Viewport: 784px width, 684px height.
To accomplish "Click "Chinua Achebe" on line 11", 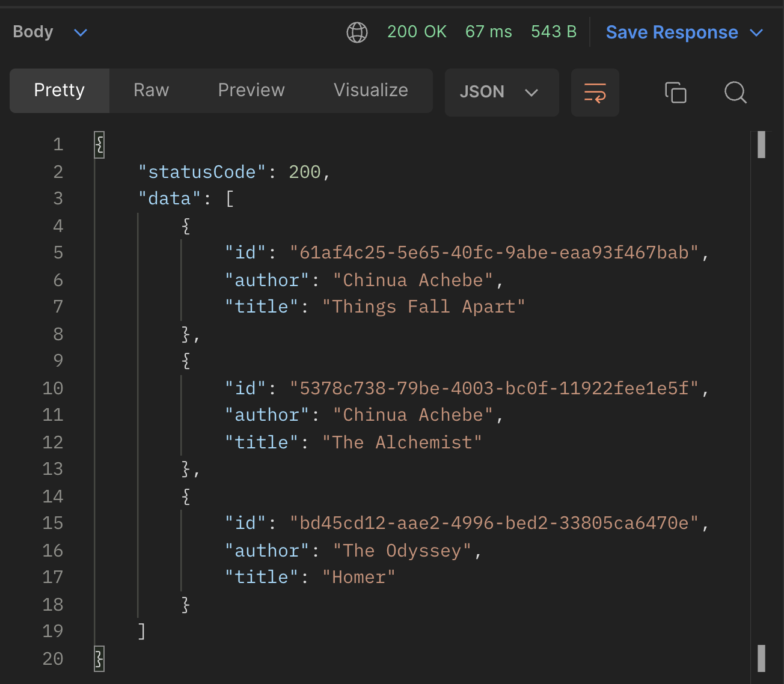I will [413, 415].
